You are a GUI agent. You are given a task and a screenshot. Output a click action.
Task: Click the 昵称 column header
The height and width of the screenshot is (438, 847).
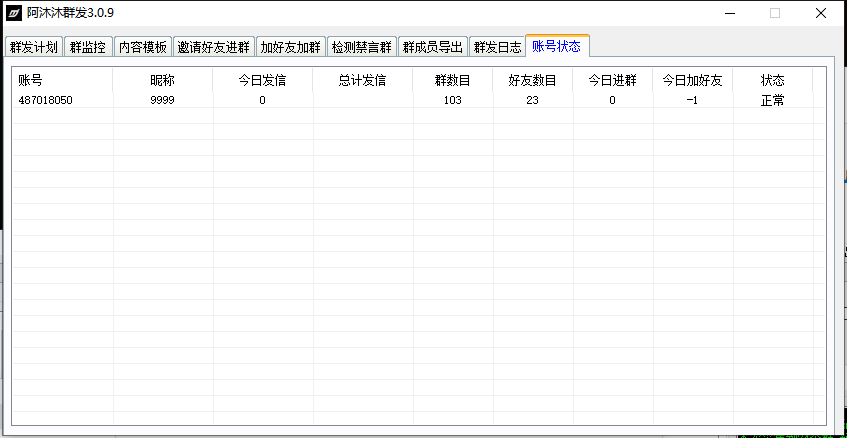coord(162,80)
